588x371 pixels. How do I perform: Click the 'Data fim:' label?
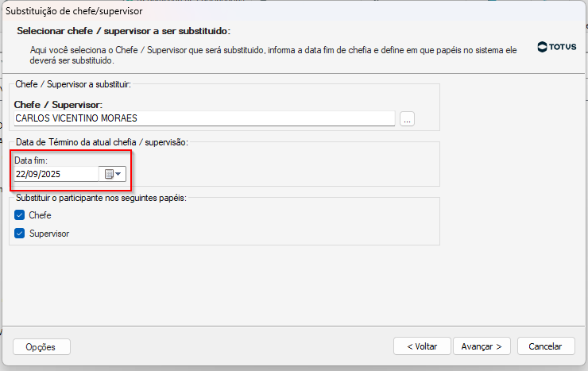[31, 160]
